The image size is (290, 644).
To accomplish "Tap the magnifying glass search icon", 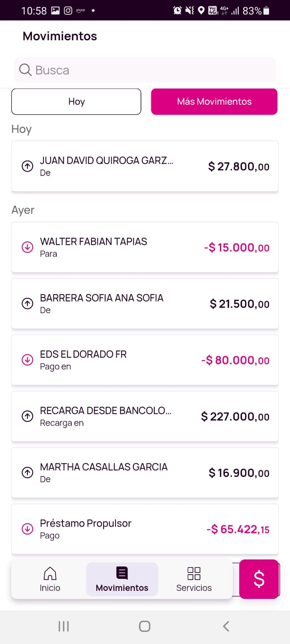I will [x=25, y=70].
